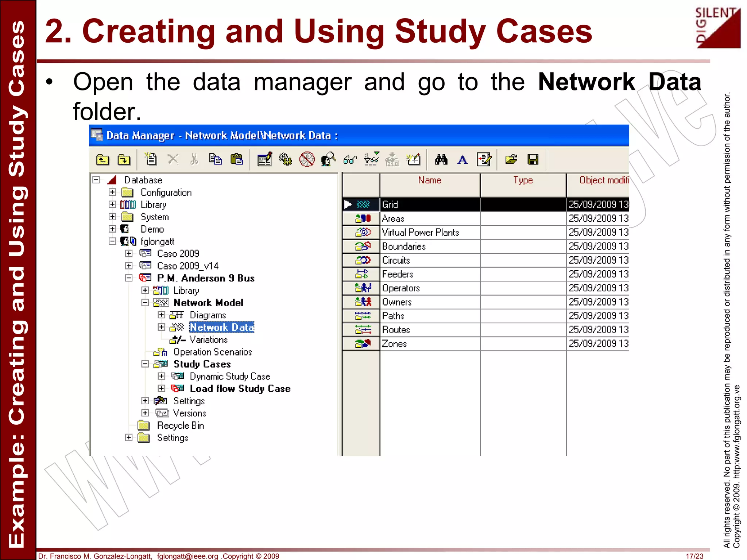
Task: Click the blue letter A icon
Action: (462, 159)
